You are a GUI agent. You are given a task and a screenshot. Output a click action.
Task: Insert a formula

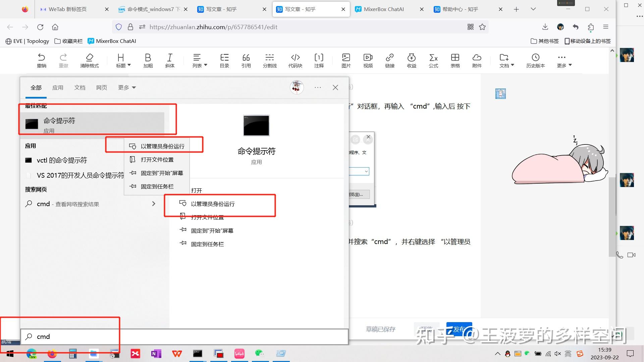[x=433, y=60]
